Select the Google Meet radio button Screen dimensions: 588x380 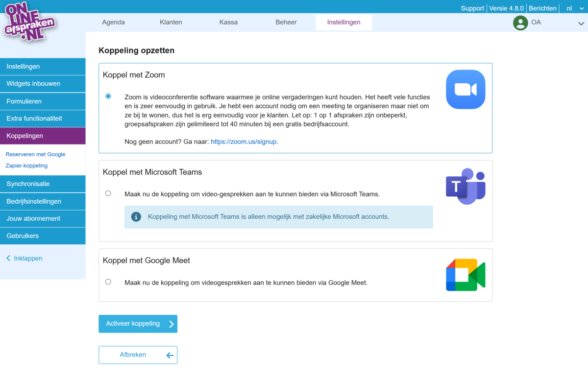108,282
